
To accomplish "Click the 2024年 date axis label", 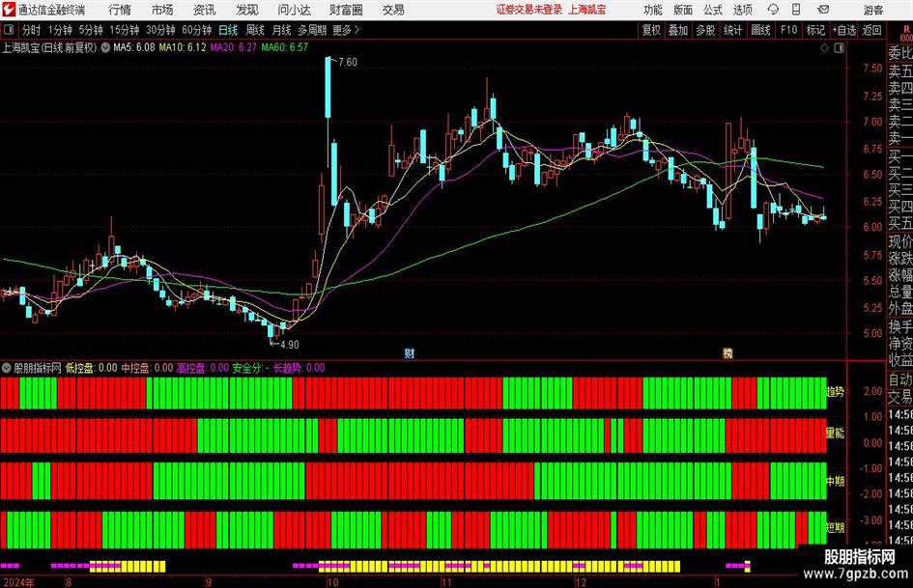I will pos(18,582).
